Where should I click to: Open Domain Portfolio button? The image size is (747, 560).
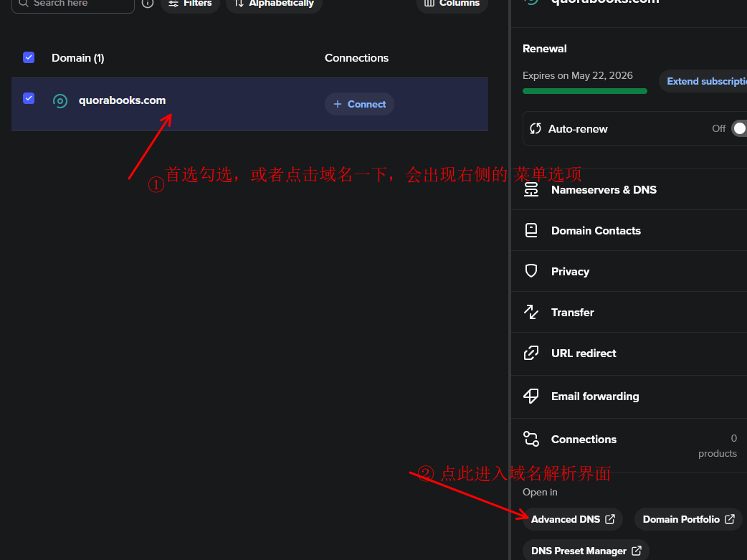pos(688,520)
